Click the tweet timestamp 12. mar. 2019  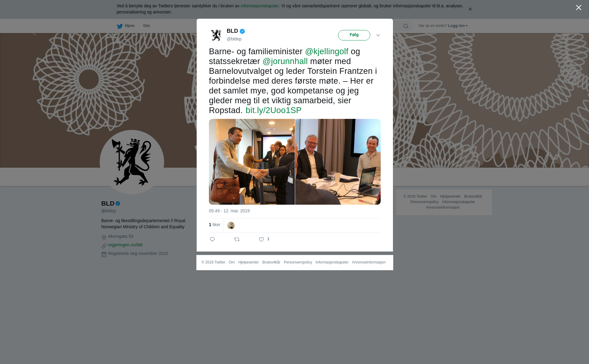point(229,211)
